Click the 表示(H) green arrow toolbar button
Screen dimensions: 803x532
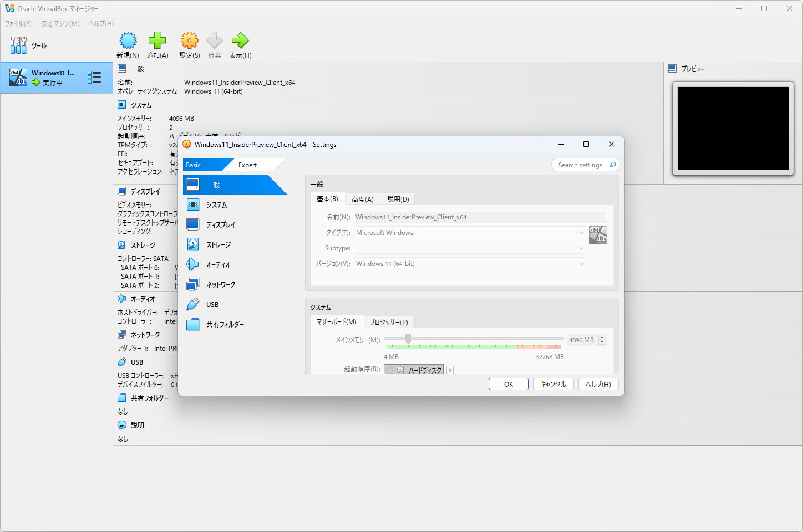pos(240,45)
